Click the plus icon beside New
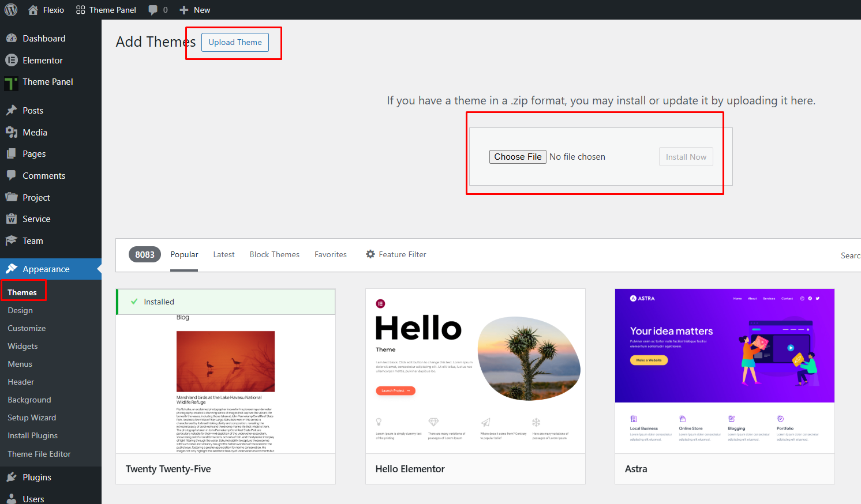 tap(184, 10)
